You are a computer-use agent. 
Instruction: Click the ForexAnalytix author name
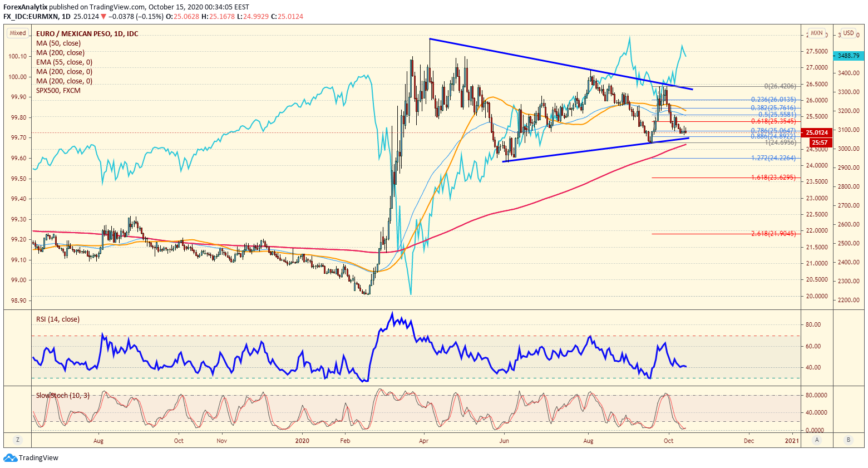pos(25,7)
